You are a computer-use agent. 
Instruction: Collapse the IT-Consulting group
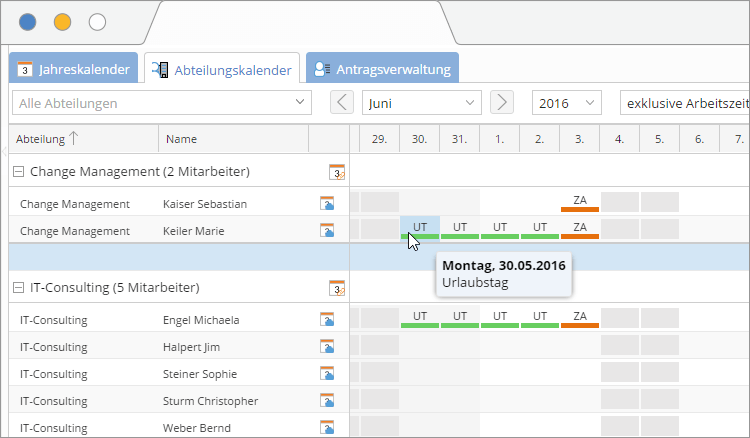pos(18,288)
